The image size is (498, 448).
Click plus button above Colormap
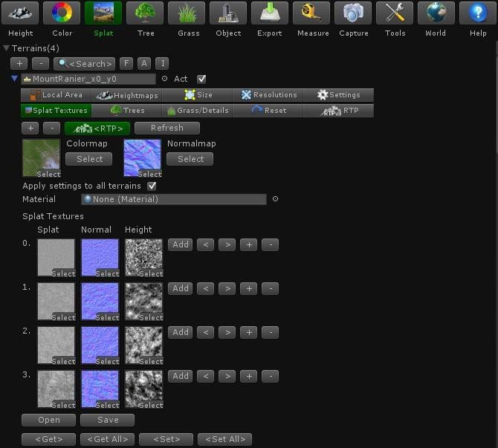pyautogui.click(x=30, y=129)
